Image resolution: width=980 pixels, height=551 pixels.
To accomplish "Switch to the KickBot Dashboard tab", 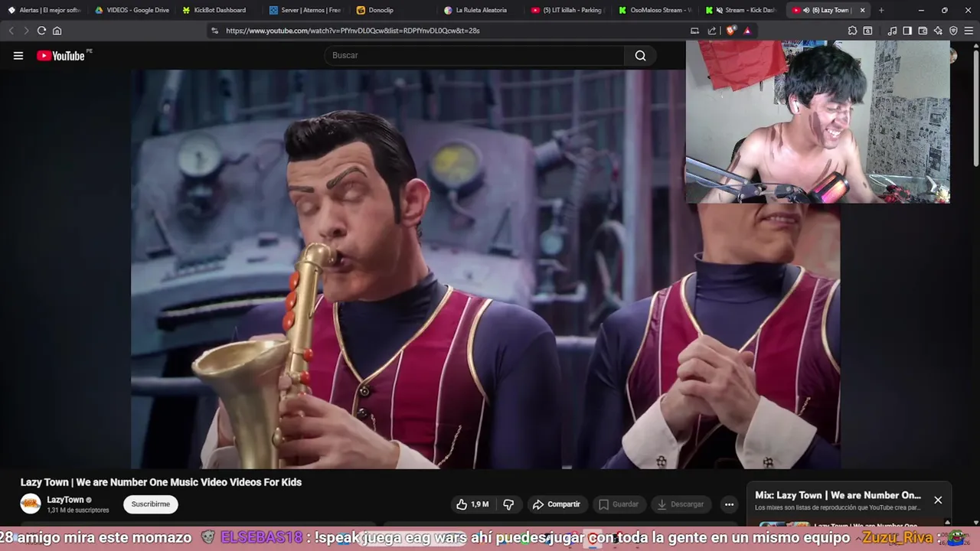I will tap(218, 10).
